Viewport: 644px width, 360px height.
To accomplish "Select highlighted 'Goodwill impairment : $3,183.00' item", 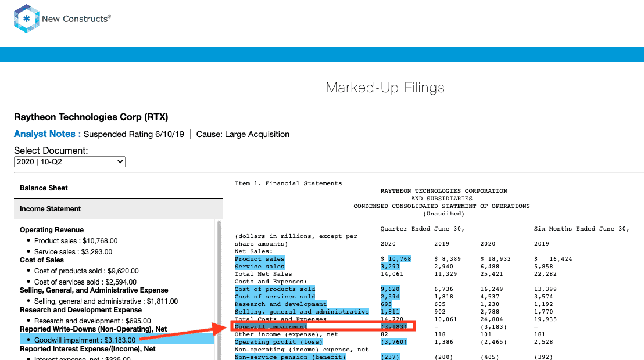I will point(117,340).
